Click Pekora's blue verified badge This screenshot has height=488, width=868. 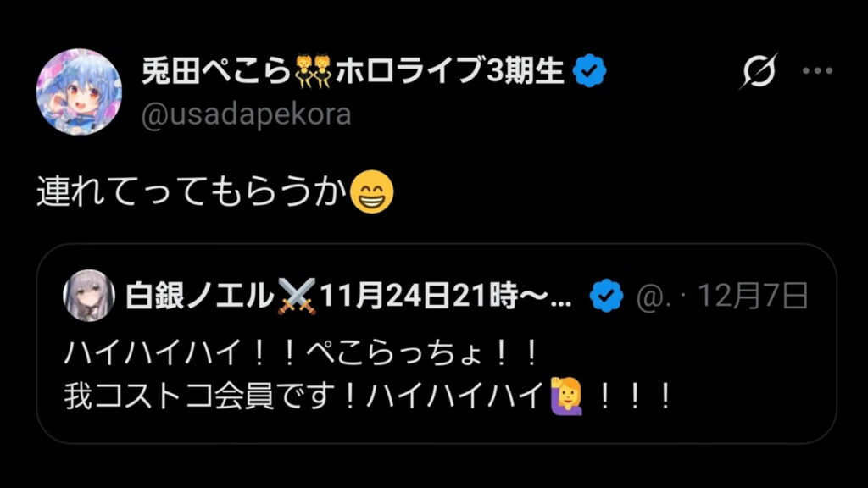(590, 71)
